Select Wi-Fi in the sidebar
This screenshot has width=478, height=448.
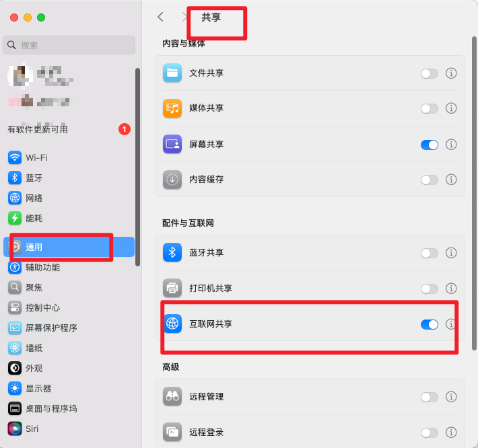pos(69,158)
